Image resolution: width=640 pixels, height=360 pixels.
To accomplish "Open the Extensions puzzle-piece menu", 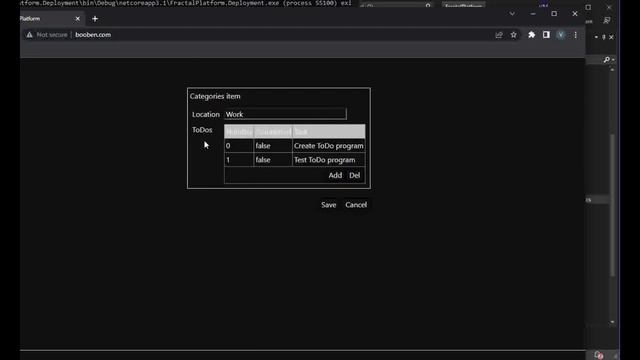I will 531,35.
